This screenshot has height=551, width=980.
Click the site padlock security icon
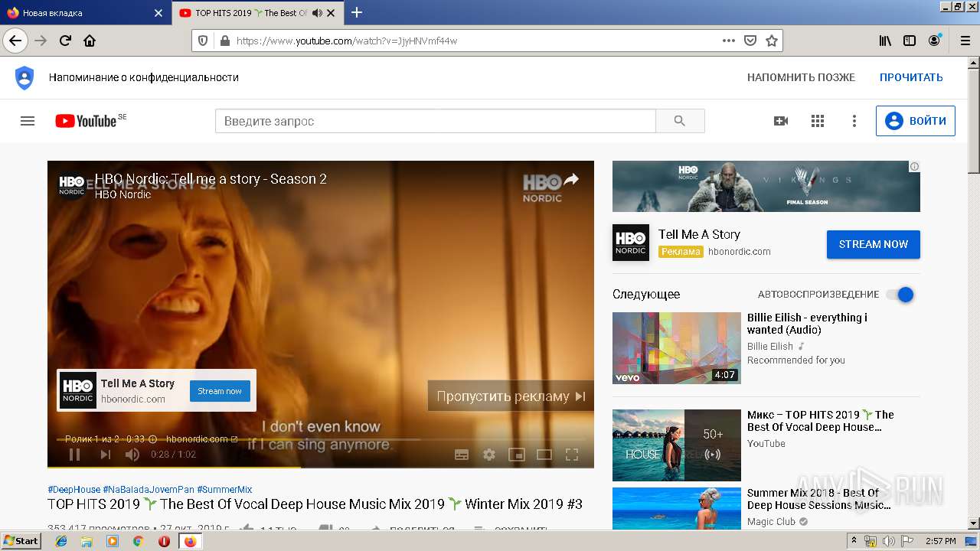[x=224, y=41]
